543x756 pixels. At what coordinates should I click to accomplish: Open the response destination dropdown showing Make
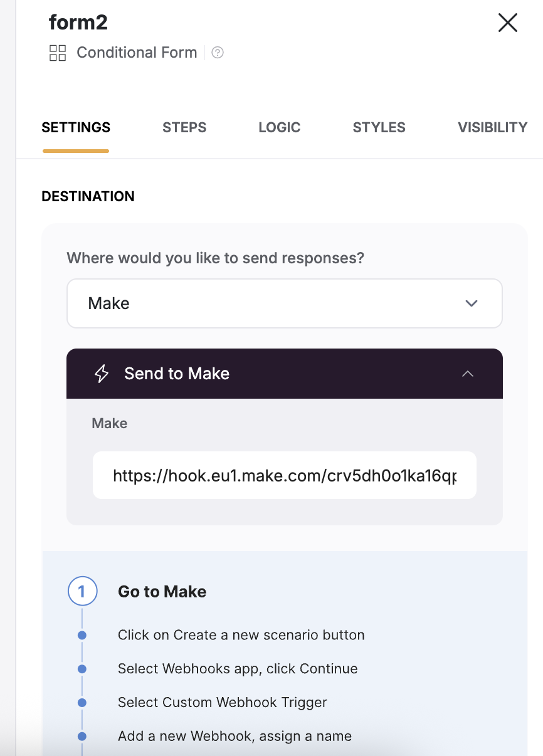(285, 303)
